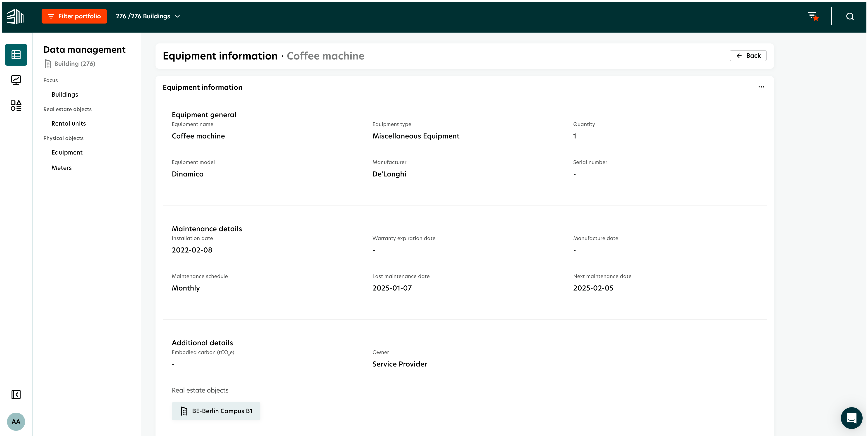Viewport: 868px width, 438px height.
Task: Select the Dinamica model value
Action: point(188,174)
